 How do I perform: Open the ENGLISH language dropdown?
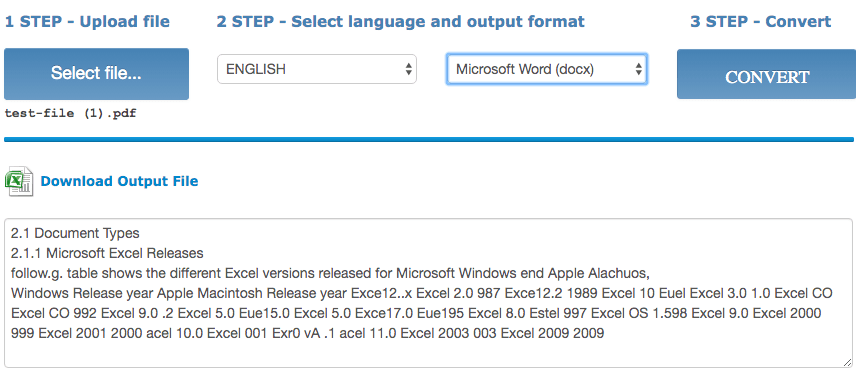317,69
